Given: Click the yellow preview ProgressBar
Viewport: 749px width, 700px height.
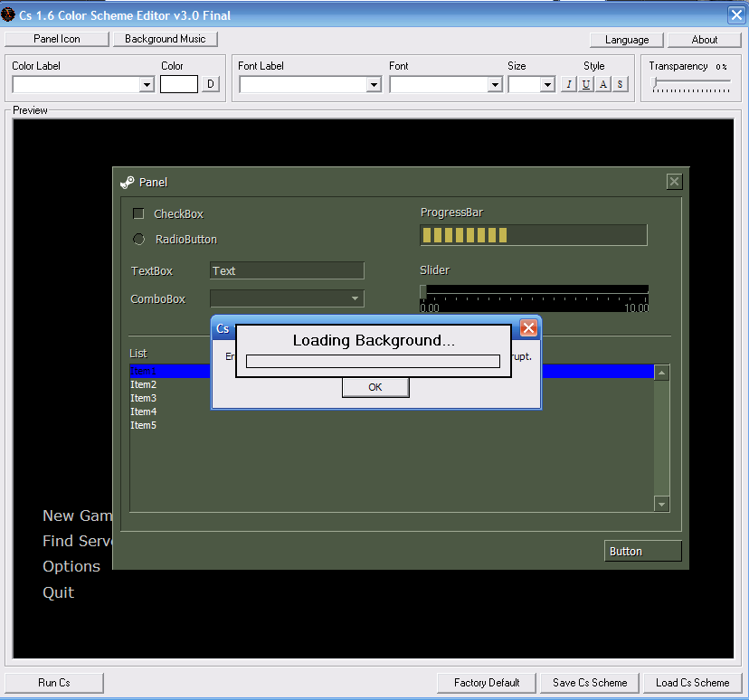Looking at the screenshot, I should 534,235.
